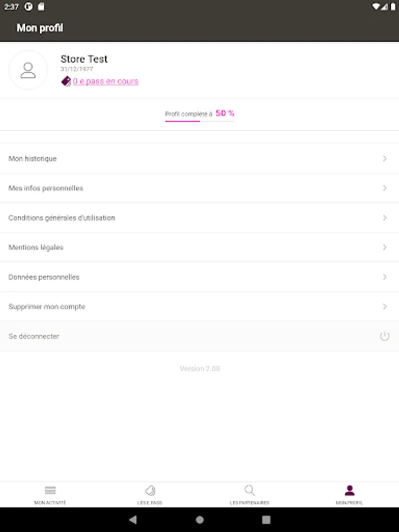Open Conditions générales d'utilisation entry

point(61,218)
